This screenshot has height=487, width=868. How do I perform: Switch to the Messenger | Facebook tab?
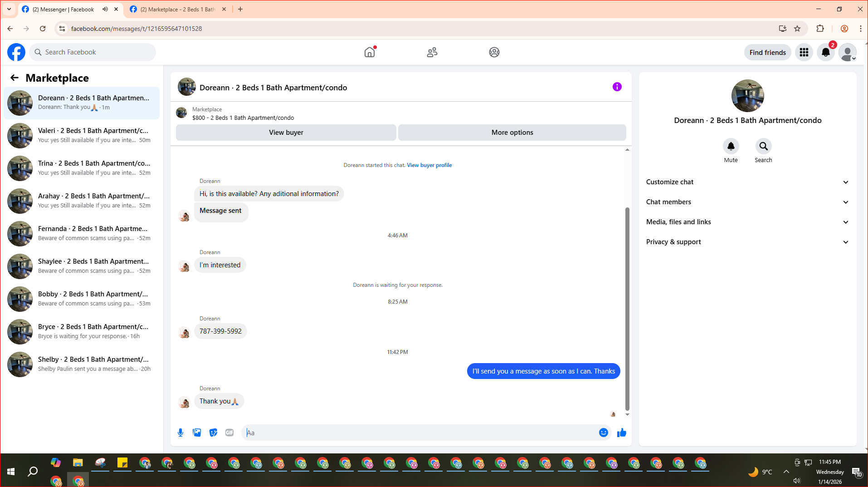pos(63,9)
